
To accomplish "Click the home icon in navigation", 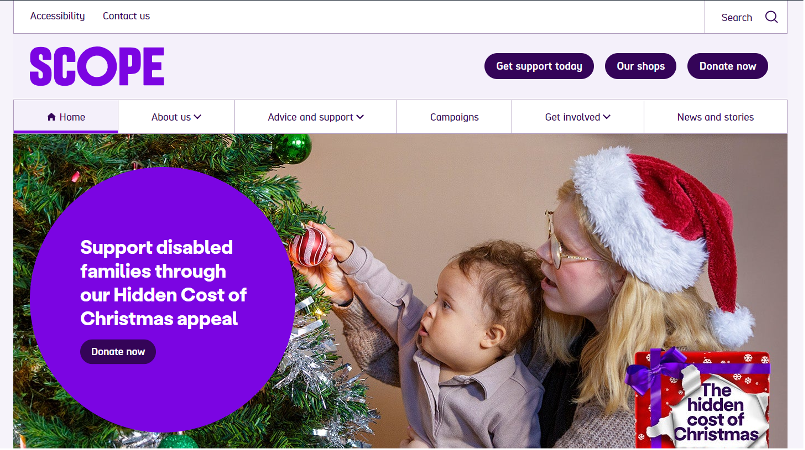I will point(51,117).
